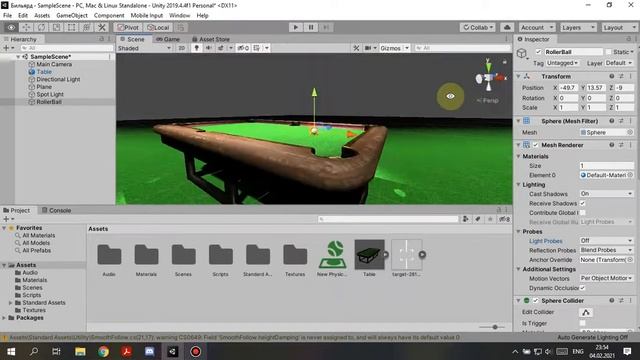Viewport: 640px width, 360px height.
Task: Open the Window menu
Action: pos(180,16)
